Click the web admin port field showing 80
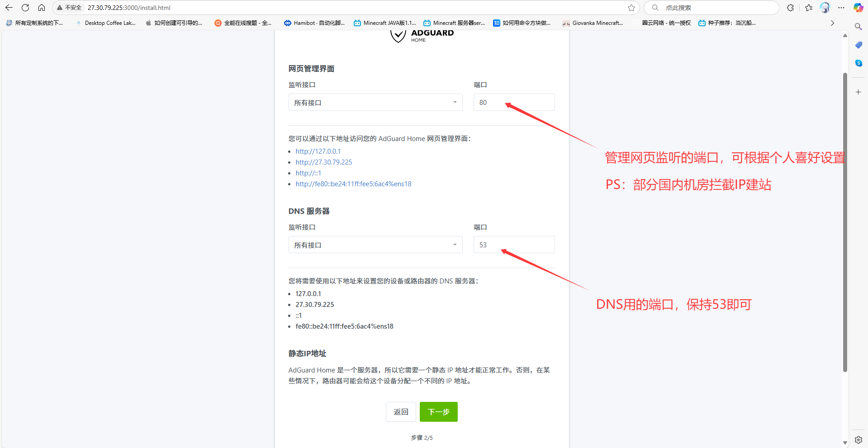Image resolution: width=868 pixels, height=448 pixels. (513, 102)
